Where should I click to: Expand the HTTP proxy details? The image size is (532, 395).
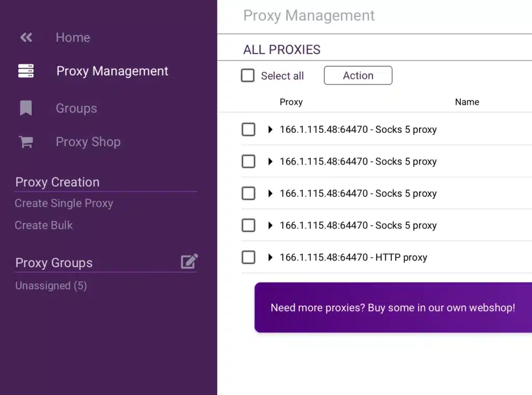pos(270,257)
